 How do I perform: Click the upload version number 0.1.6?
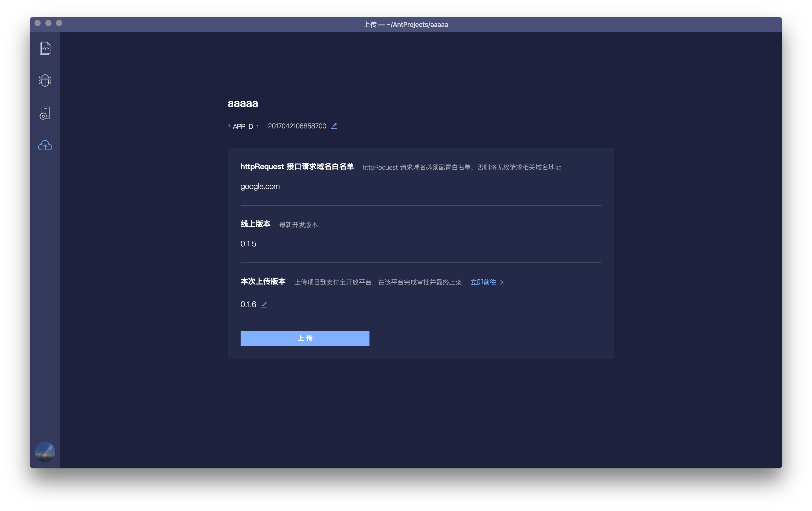pos(248,304)
